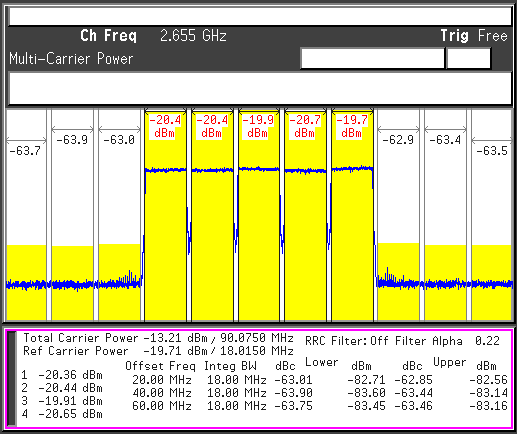Click the -63.5 upper offset reading
Screen dimensions: 517x434
(x=492, y=151)
